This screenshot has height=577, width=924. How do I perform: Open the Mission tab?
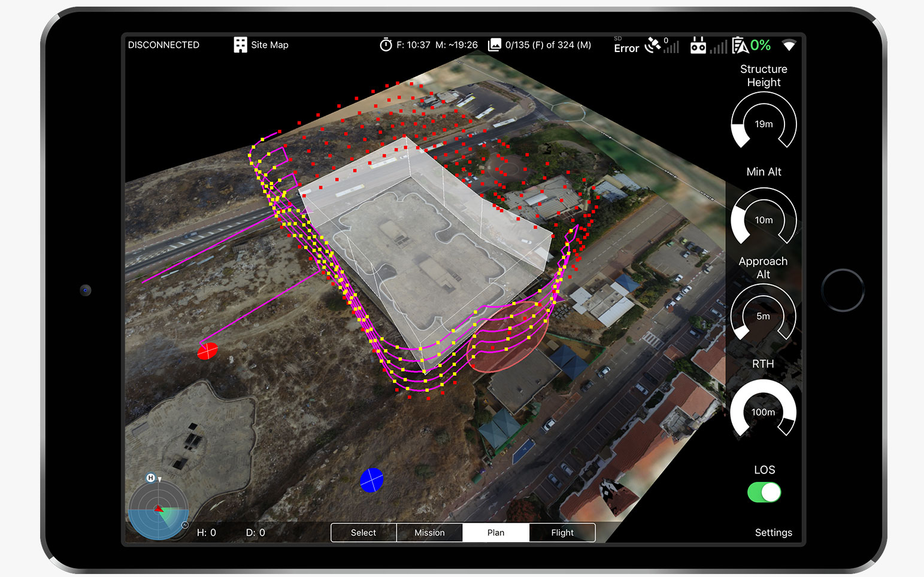pos(429,533)
